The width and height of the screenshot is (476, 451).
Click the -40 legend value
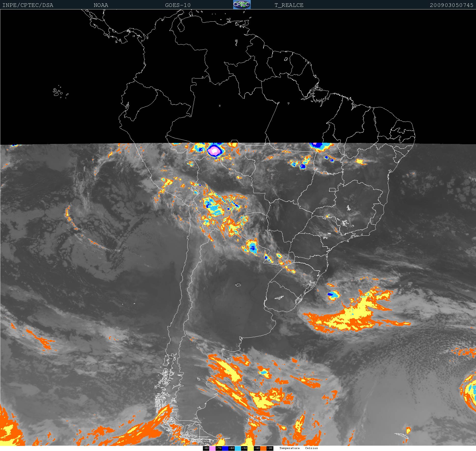tap(257, 448)
